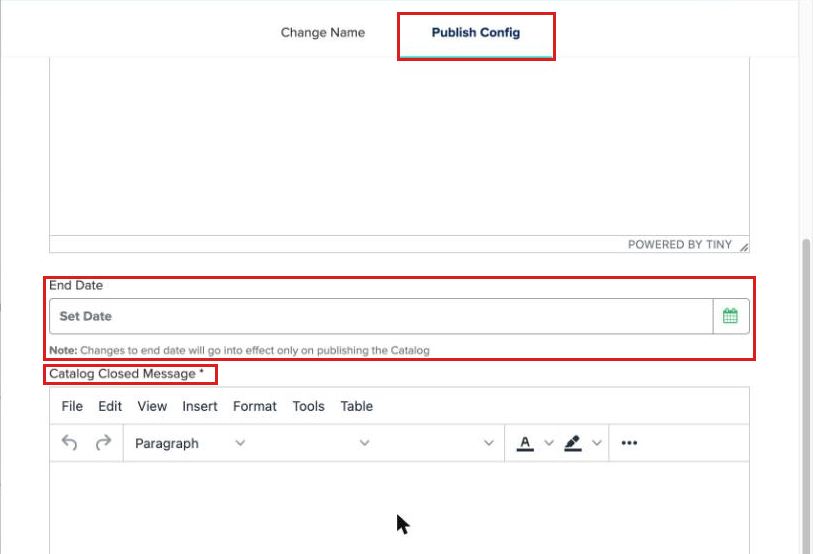
Task: Click the vertical scrollbar thumb
Action: click(805, 395)
